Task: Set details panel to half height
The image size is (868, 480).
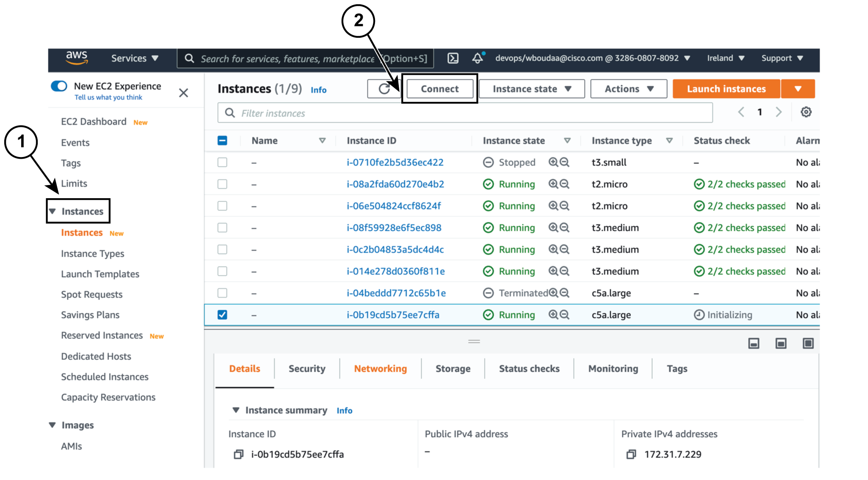Action: (x=781, y=343)
